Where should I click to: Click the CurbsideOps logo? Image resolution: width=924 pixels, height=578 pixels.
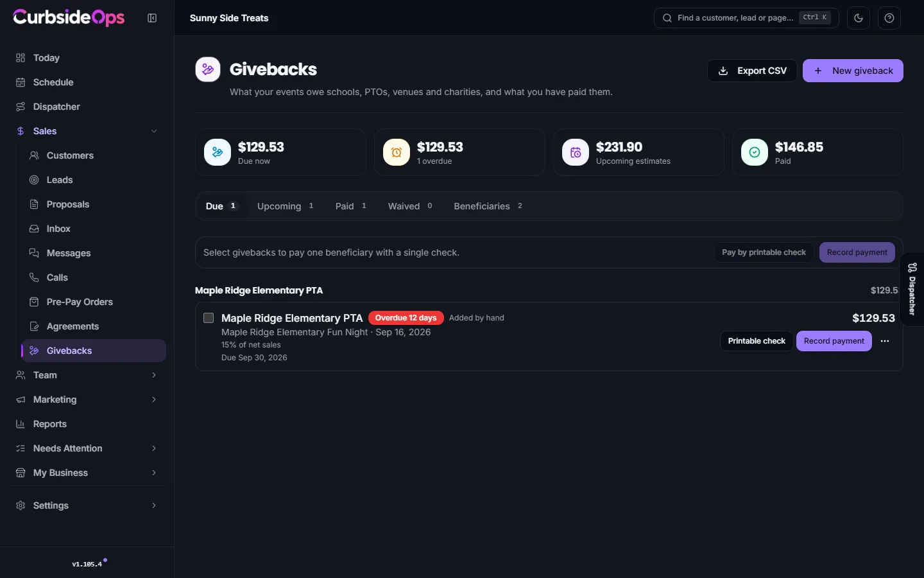[69, 17]
